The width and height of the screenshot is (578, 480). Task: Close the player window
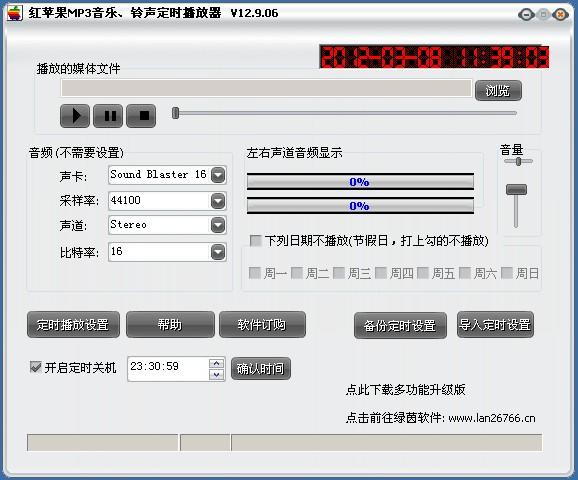[x=560, y=15]
